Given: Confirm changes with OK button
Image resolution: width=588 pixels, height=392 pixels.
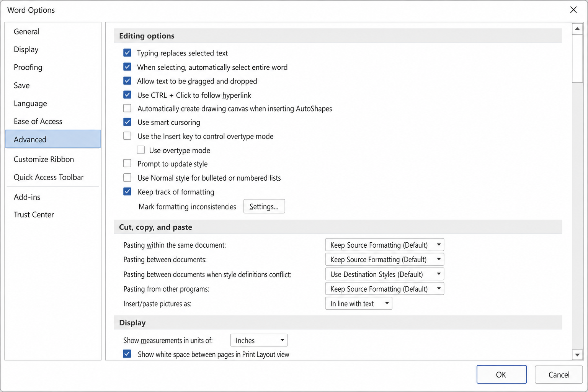Looking at the screenshot, I should 501,374.
